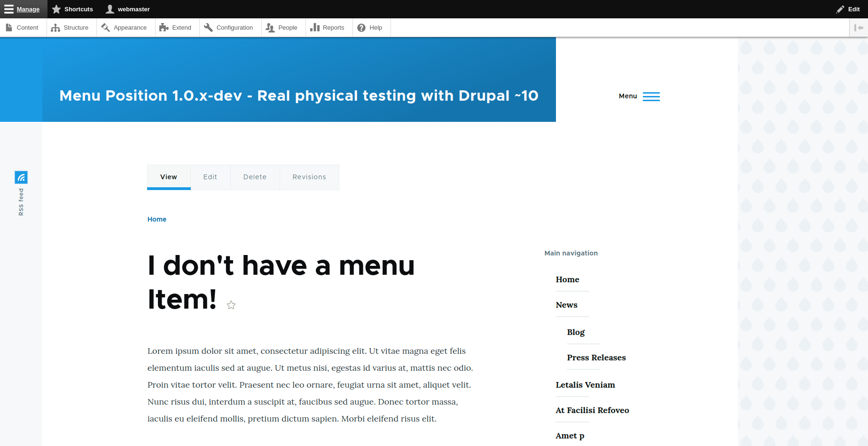Open Blog in Main navigation
The width and height of the screenshot is (868, 446).
point(576,332)
